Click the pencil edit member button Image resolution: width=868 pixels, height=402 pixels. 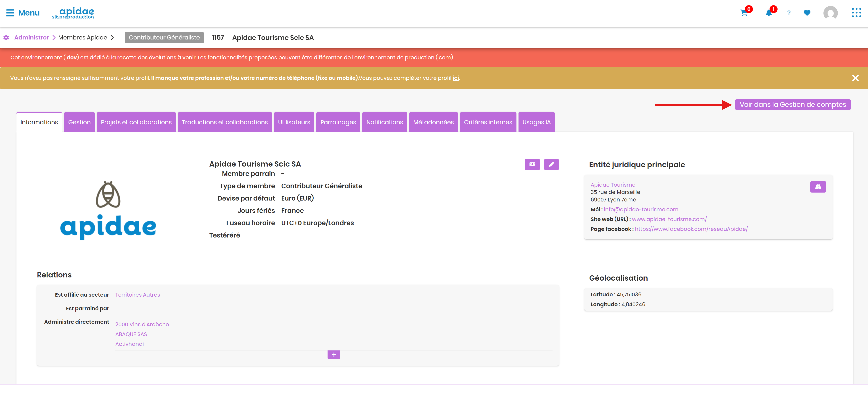click(x=551, y=164)
